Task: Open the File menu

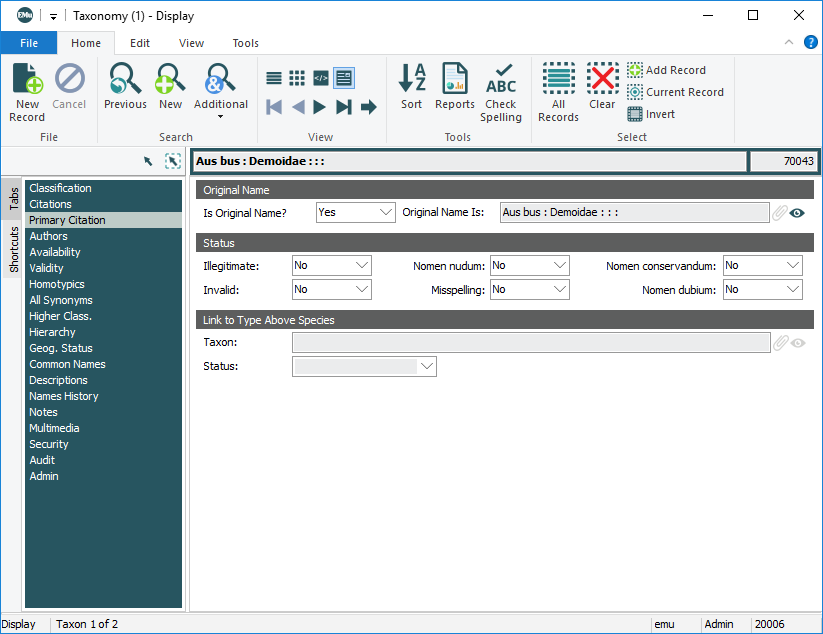Action: tap(29, 43)
